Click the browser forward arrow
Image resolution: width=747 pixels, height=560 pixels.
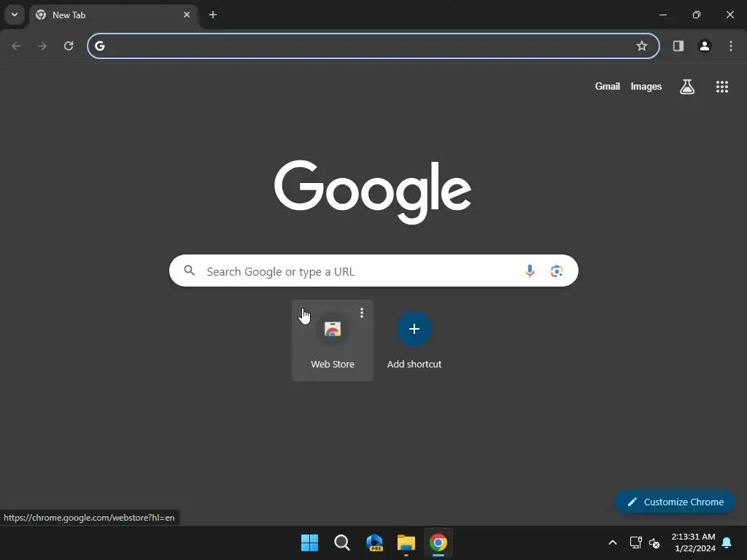point(42,46)
